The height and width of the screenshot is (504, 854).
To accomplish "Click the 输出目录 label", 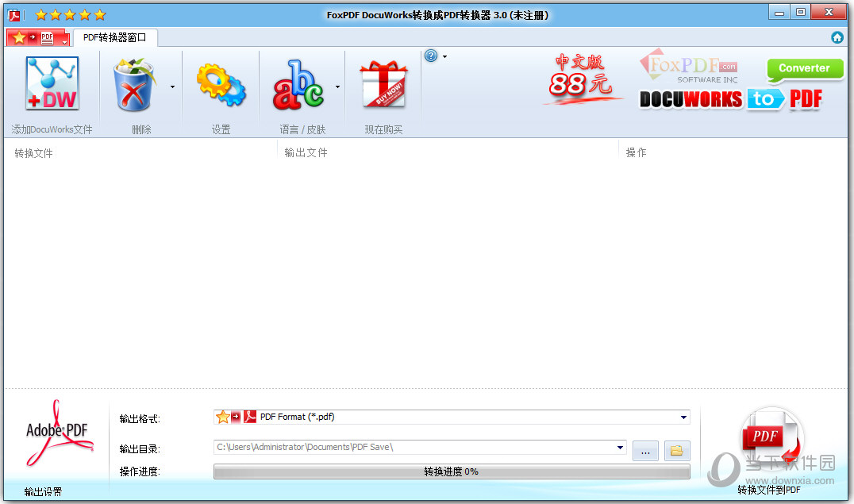I will (140, 449).
